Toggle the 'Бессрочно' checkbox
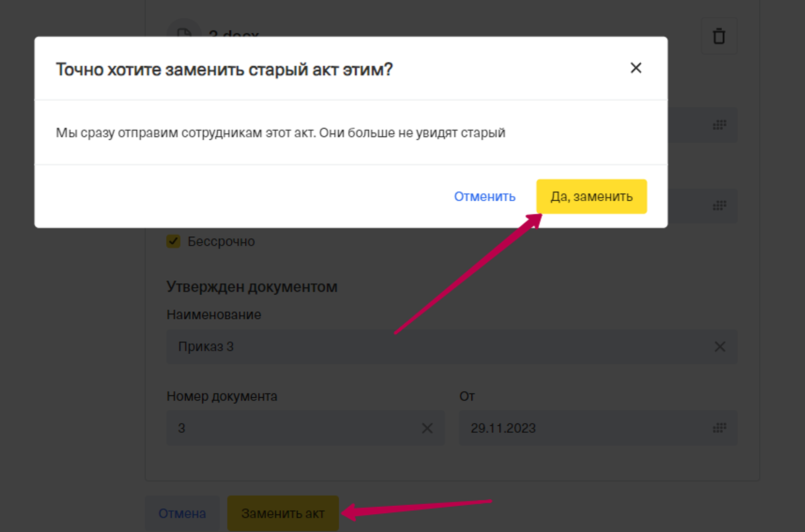This screenshot has height=532, width=805. pyautogui.click(x=174, y=241)
